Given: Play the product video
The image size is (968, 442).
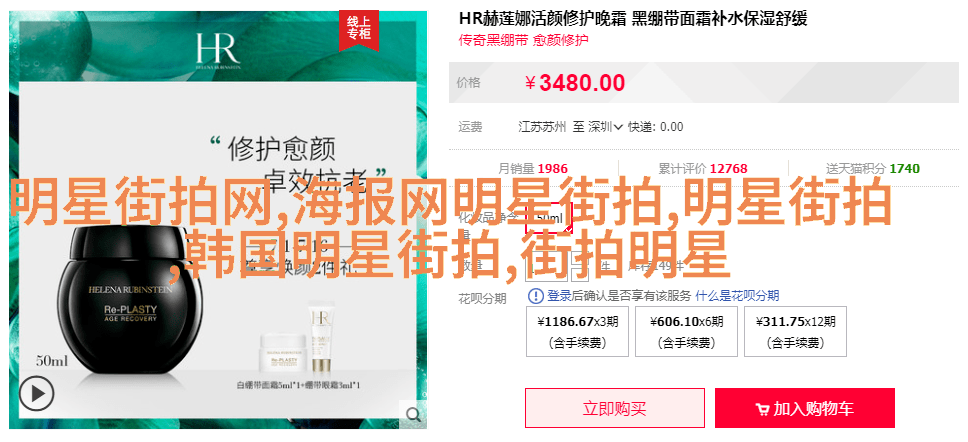Looking at the screenshot, I should click(x=36, y=393).
